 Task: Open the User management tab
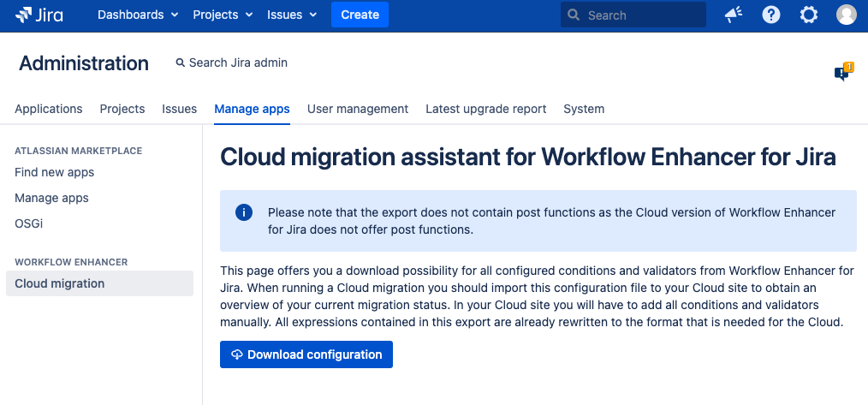358,109
